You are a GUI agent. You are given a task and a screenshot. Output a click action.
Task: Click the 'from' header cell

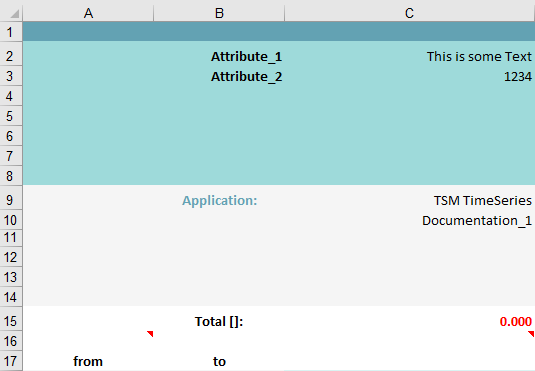coord(88,361)
